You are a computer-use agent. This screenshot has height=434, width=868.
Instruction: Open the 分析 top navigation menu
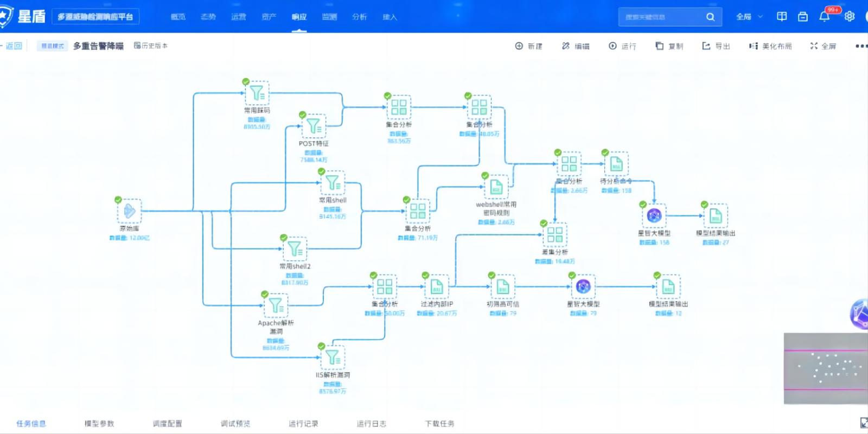pos(359,17)
